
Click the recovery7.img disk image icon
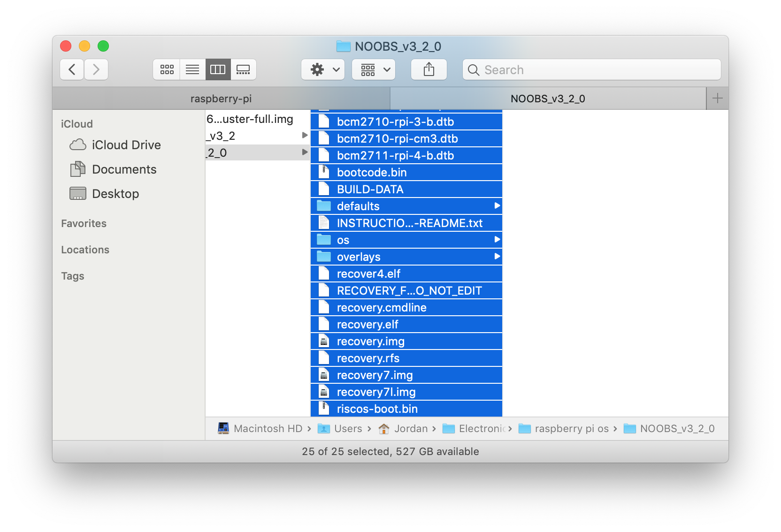(x=324, y=375)
